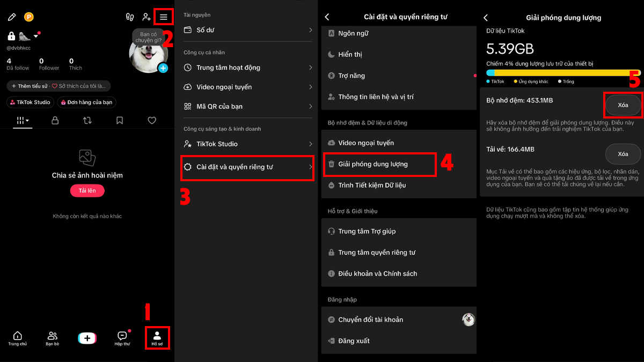Open Ngôn ngữ language setting
This screenshot has height=362, width=644.
(x=399, y=33)
